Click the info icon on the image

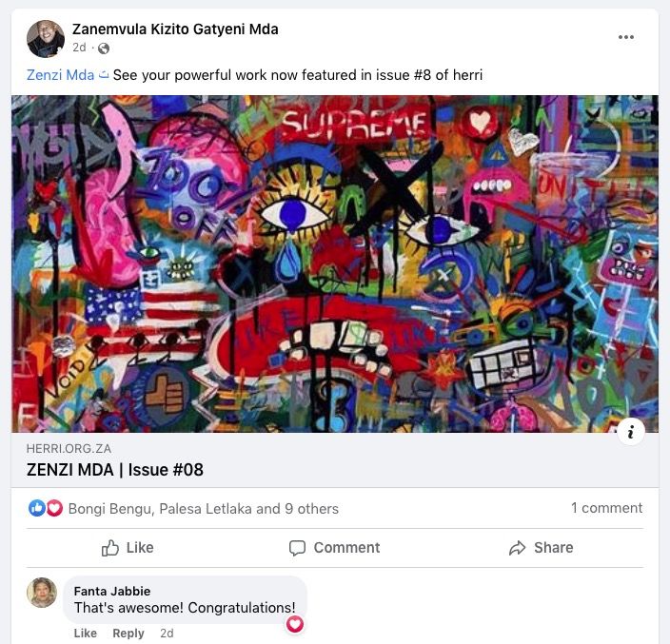[x=631, y=432]
